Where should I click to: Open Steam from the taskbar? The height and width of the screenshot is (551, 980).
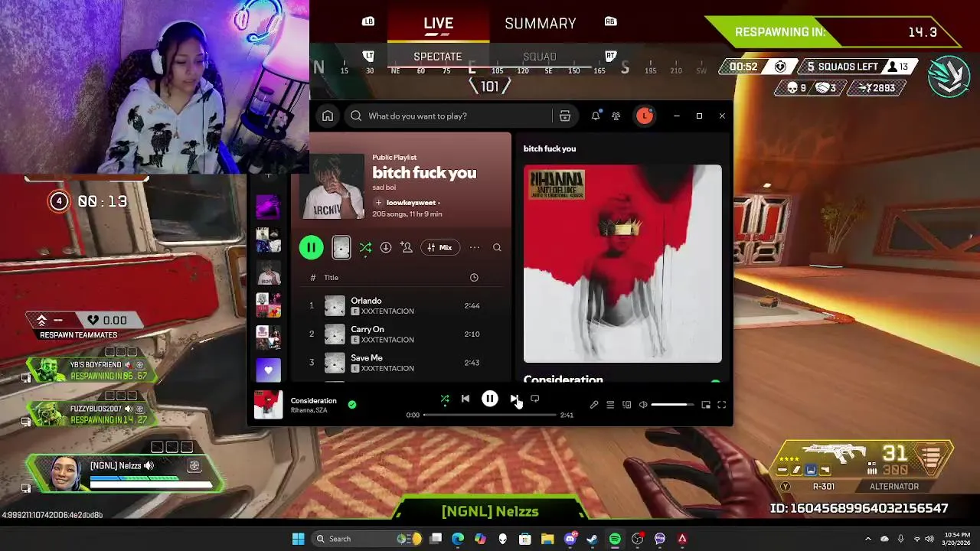[x=592, y=539]
